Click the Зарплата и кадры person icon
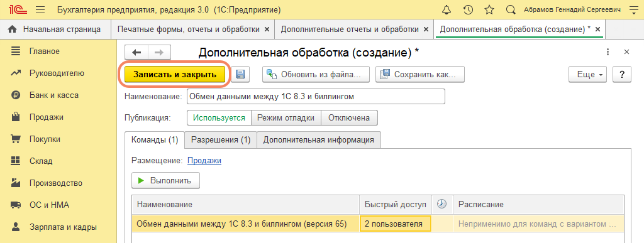 point(16,227)
